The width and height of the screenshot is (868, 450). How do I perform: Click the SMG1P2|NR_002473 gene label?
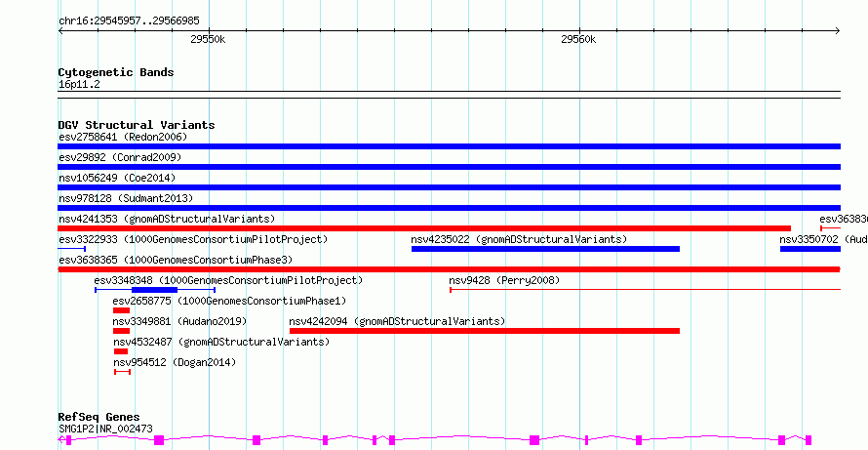click(x=105, y=429)
